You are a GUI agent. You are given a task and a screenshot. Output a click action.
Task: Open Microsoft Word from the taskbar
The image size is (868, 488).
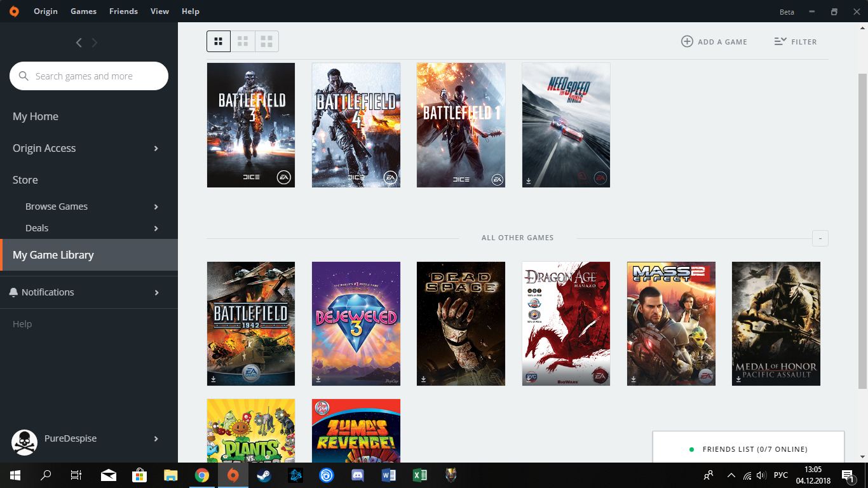389,475
